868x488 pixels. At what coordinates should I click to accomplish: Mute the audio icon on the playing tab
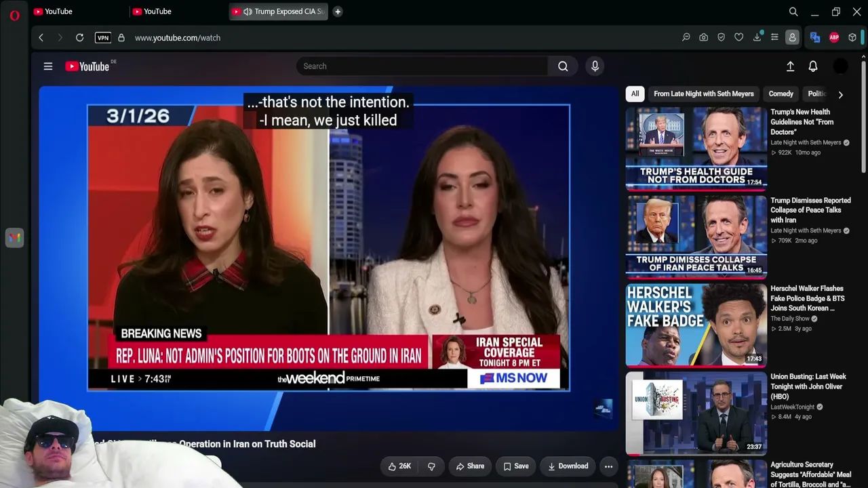[248, 12]
